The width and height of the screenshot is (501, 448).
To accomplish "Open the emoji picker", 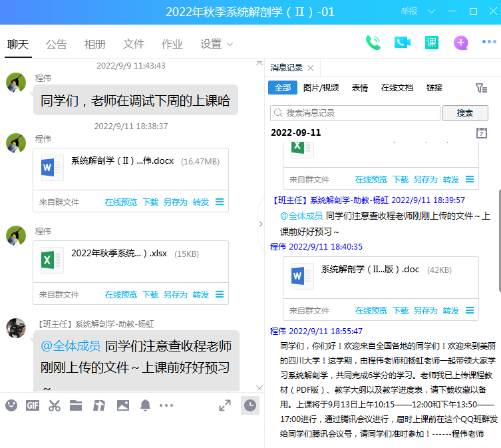I will pyautogui.click(x=11, y=405).
